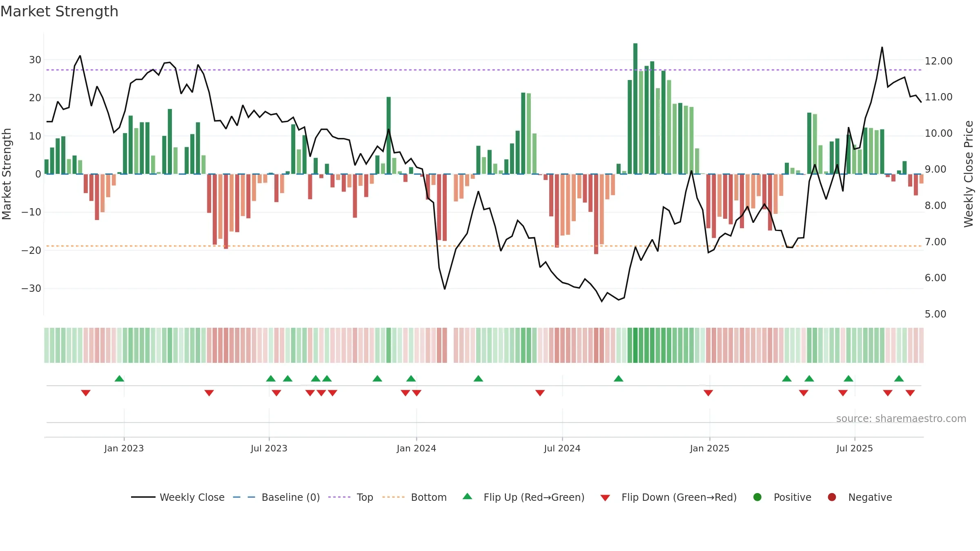The image size is (980, 551).
Task: Click the lowest red bar near −21
Action: click(x=596, y=214)
